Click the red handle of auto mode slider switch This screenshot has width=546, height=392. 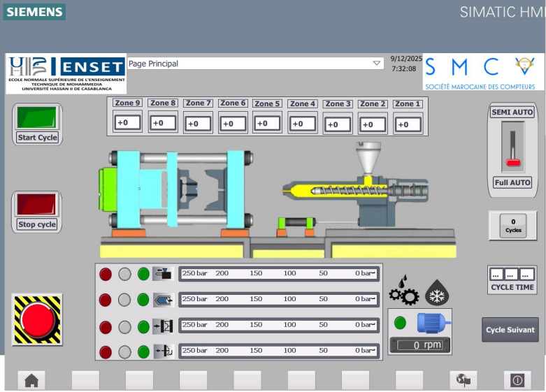click(513, 163)
